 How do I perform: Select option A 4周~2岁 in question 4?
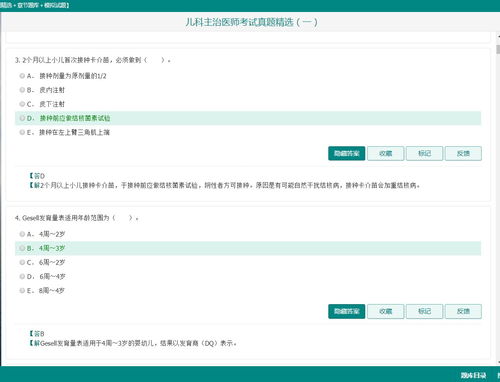pos(22,234)
